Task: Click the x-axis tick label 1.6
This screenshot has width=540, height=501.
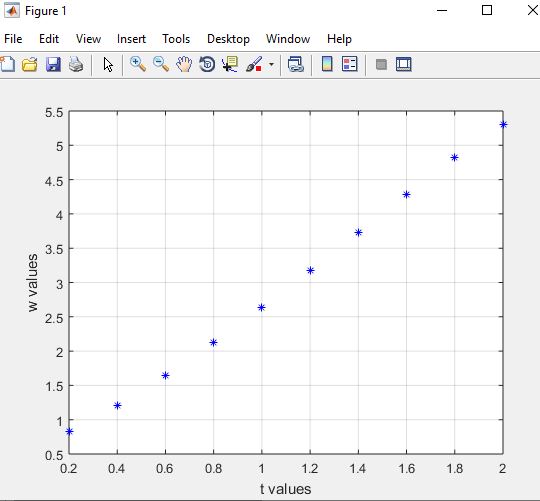Action: pyautogui.click(x=406, y=469)
